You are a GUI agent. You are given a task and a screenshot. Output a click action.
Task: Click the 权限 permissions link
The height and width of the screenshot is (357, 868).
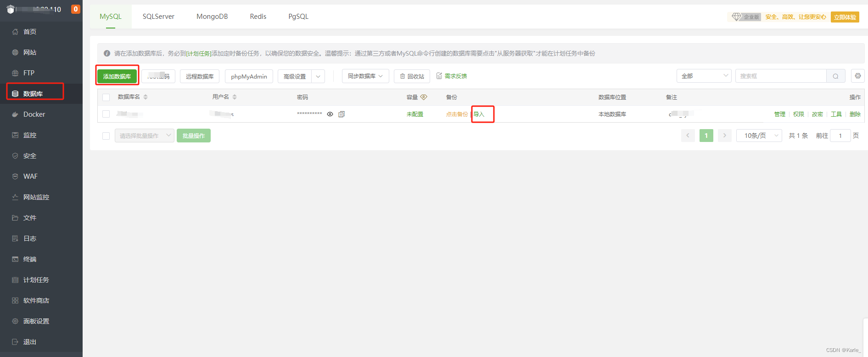799,114
